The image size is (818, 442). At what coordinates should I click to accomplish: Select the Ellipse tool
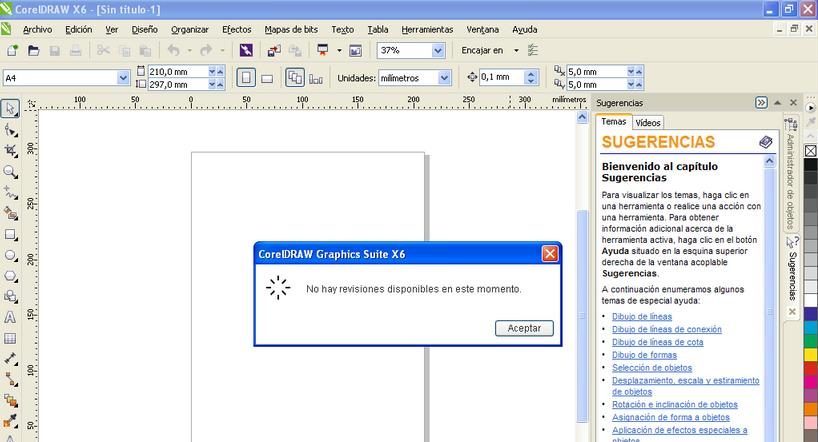tap(10, 255)
